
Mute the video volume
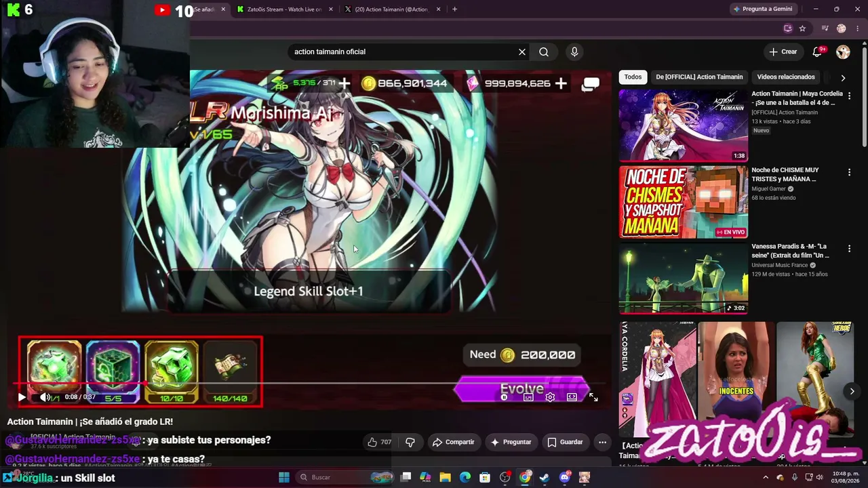click(45, 397)
